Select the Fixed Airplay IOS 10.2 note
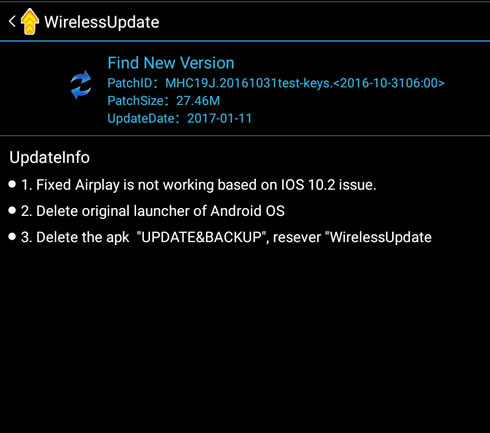Viewport: 490px width, 433px height. click(199, 185)
